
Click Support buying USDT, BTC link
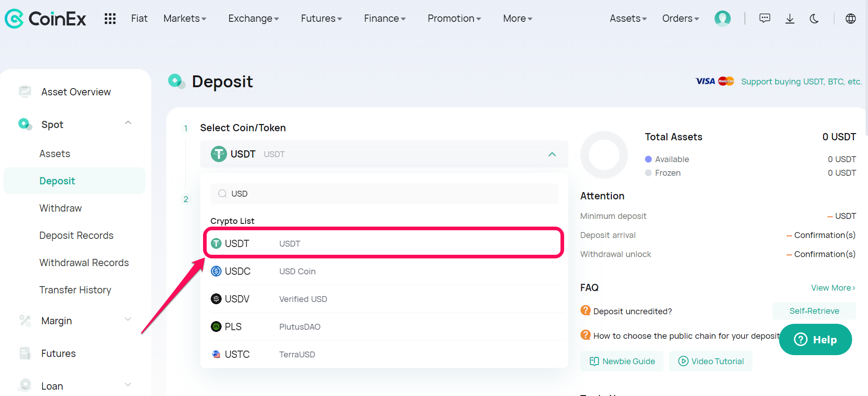[x=801, y=81]
